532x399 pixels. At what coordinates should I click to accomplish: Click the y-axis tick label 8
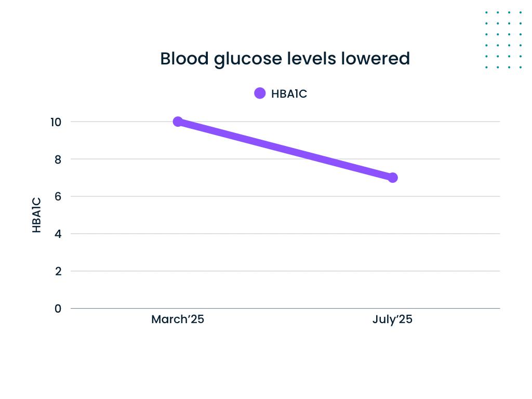coord(58,159)
